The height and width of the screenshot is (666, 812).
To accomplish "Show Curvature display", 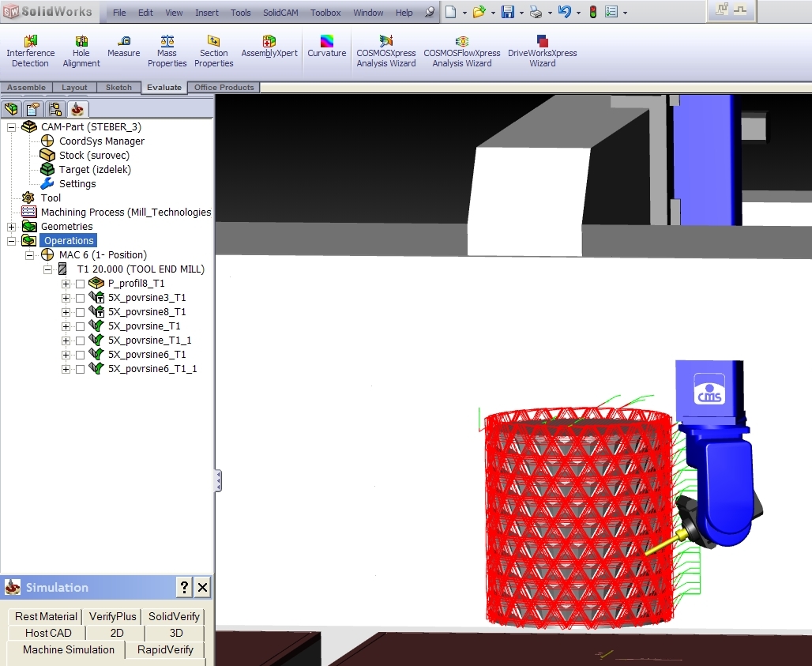I will click(x=327, y=47).
